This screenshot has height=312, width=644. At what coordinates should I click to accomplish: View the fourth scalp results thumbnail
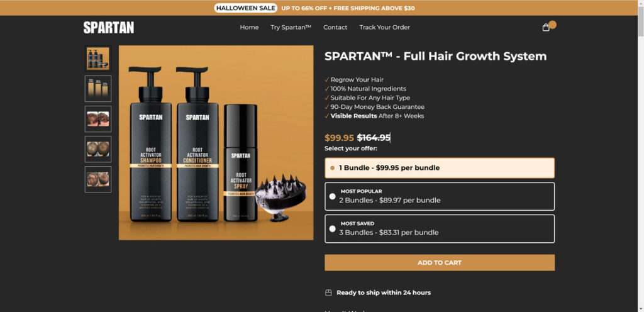[x=97, y=149]
